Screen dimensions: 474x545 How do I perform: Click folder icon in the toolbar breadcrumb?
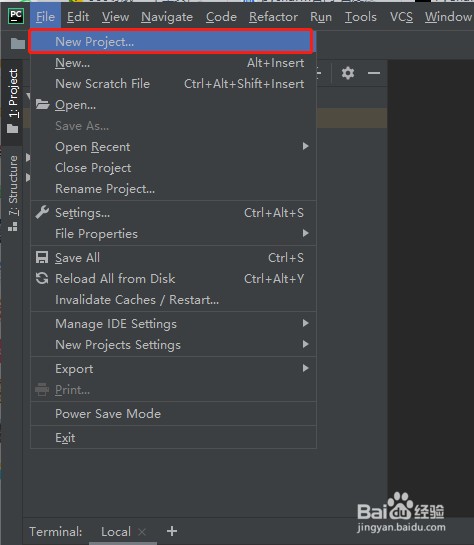point(17,44)
